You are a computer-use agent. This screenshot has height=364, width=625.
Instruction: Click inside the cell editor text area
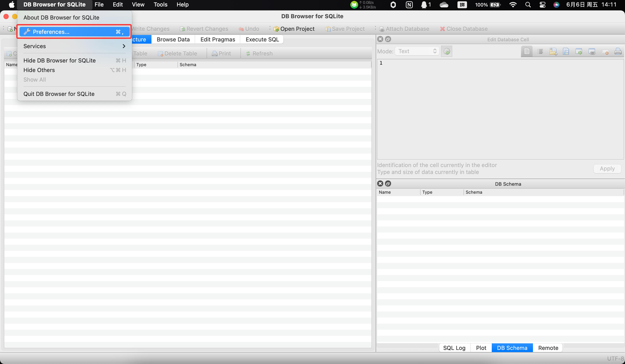[x=500, y=109]
